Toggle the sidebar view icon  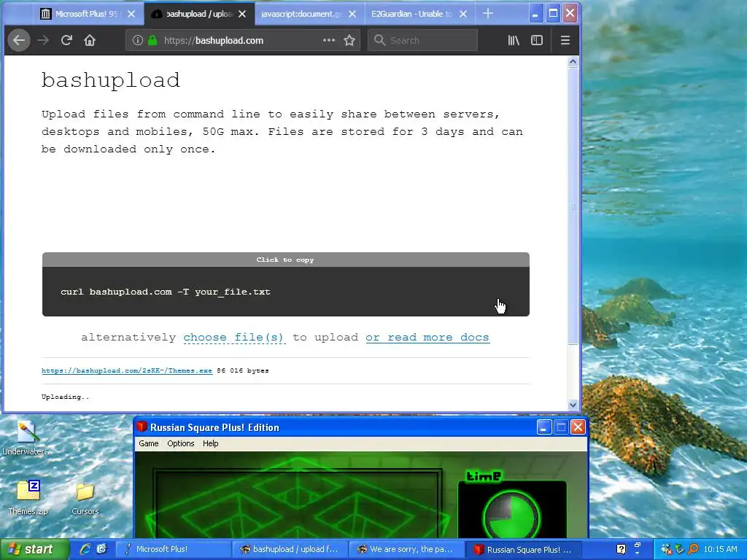537,41
